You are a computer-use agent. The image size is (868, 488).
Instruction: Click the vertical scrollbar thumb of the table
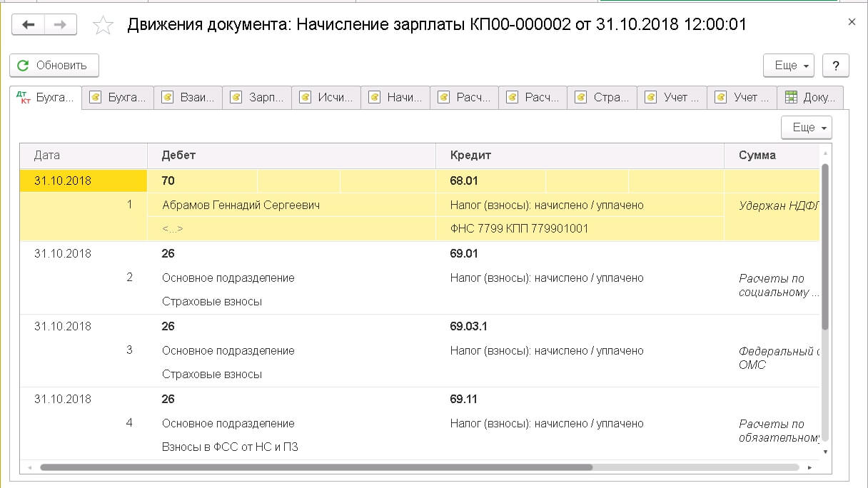click(825, 246)
